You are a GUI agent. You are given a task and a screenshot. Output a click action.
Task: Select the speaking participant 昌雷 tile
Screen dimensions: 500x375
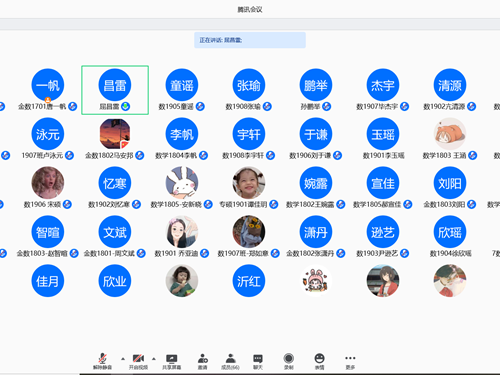115,90
